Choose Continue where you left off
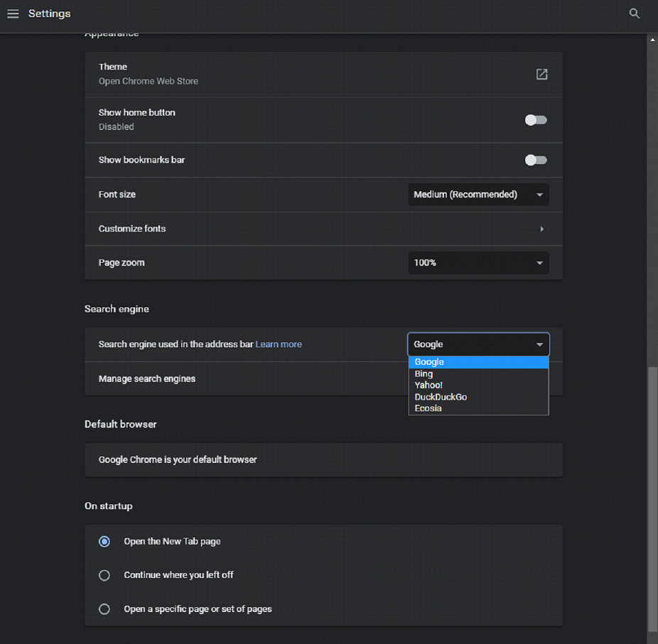658x644 pixels. coord(104,575)
